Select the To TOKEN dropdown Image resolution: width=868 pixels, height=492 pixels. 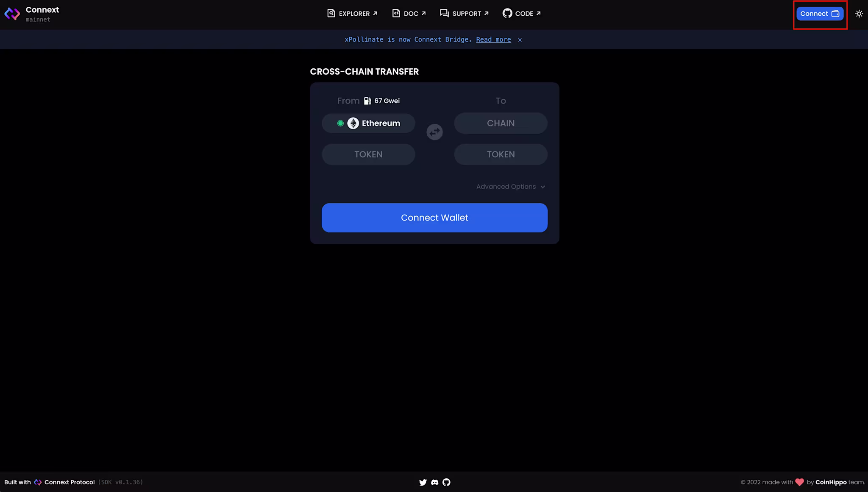coord(501,154)
